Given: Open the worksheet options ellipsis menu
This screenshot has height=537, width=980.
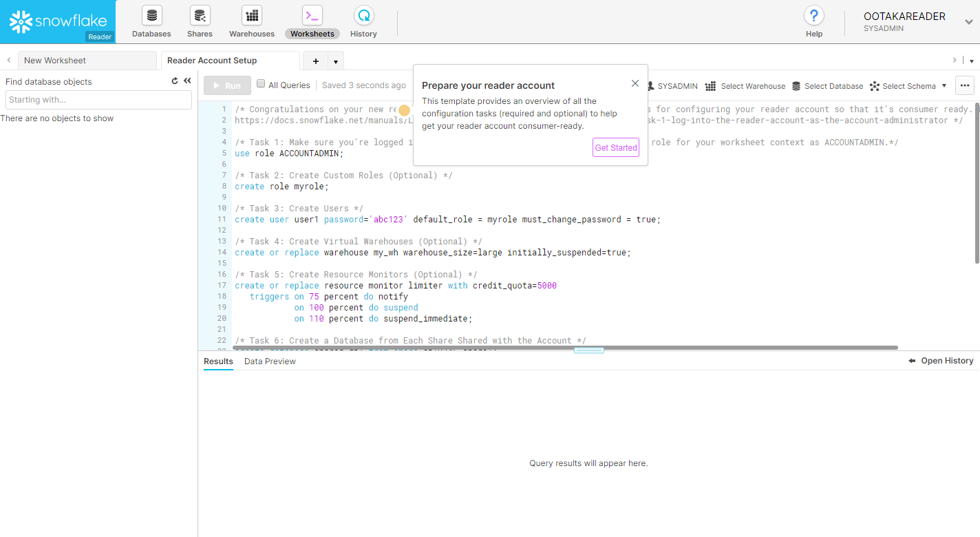Looking at the screenshot, I should point(965,85).
